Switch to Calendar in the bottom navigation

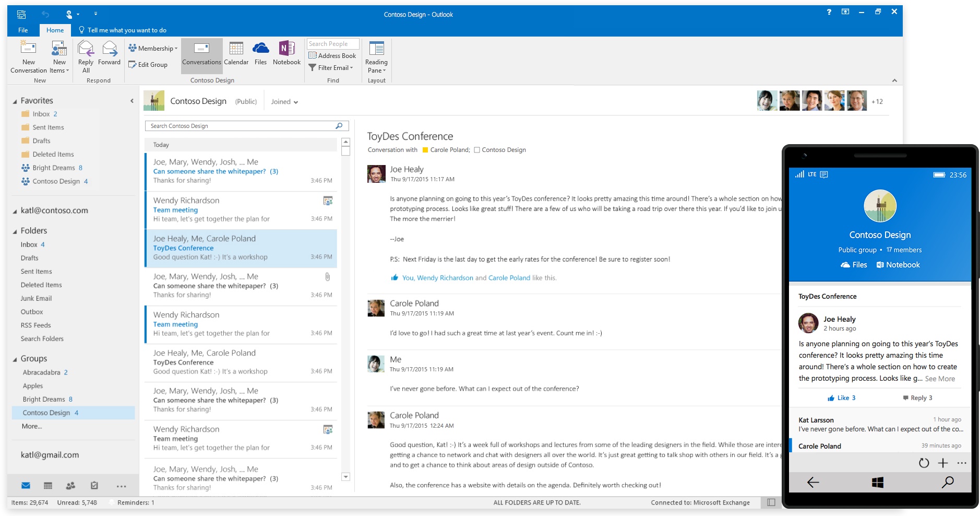point(48,486)
